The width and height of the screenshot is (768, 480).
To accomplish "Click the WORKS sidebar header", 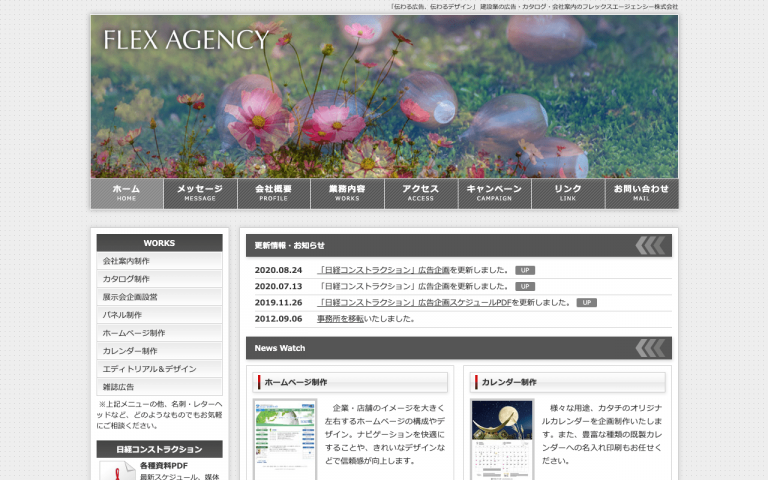I will point(159,243).
